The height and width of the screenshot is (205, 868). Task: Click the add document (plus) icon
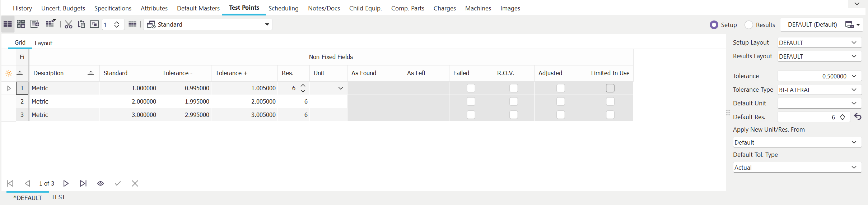(x=35, y=24)
